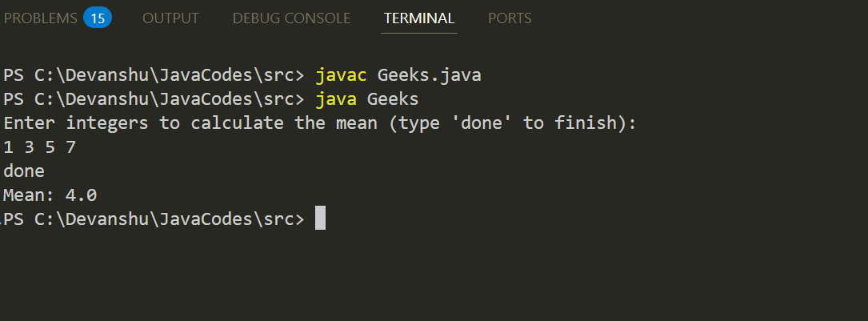The height and width of the screenshot is (321, 868).
Task: Click the blinking block cursor at prompt
Action: pos(321,218)
